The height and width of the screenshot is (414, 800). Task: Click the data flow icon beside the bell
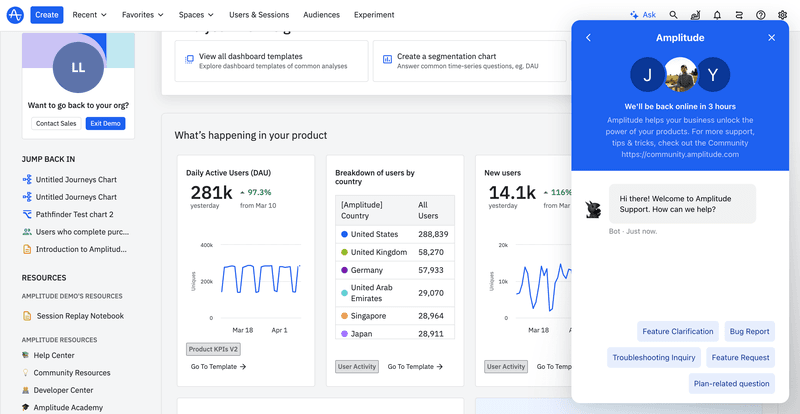tap(739, 15)
